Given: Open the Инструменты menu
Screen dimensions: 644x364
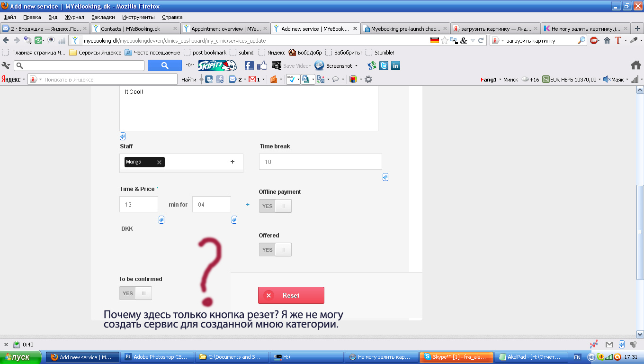Looking at the screenshot, I should tap(138, 17).
